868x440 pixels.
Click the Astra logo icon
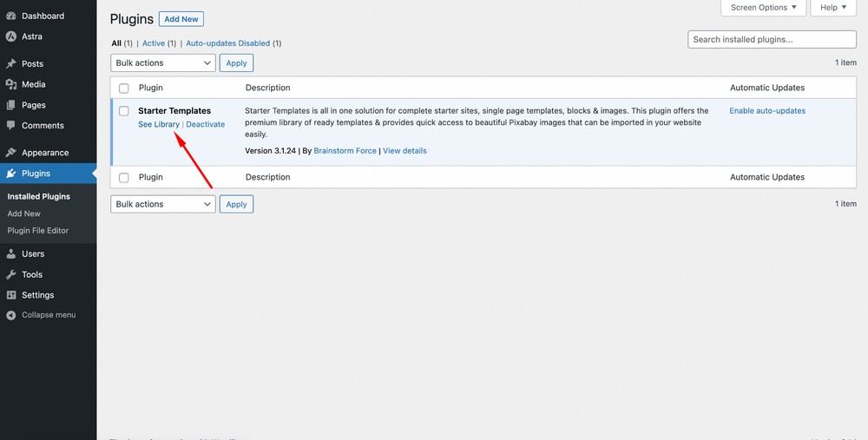click(11, 36)
